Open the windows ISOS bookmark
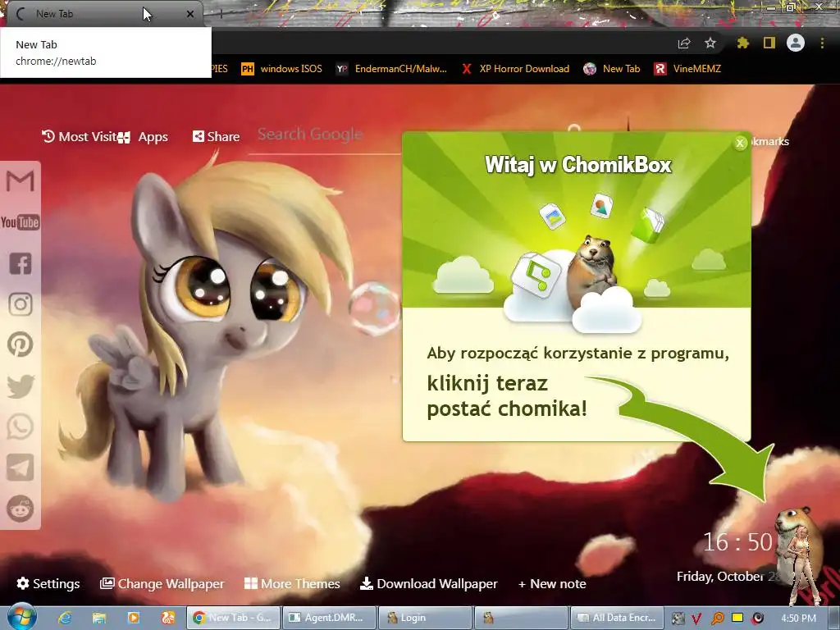Viewport: 840px width, 630px height. (x=282, y=69)
